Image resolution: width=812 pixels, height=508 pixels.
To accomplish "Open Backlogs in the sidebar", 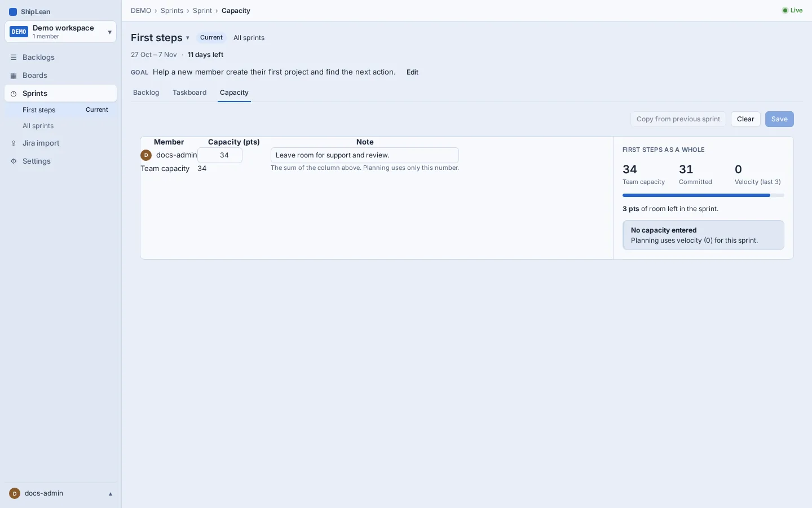I will point(60,58).
